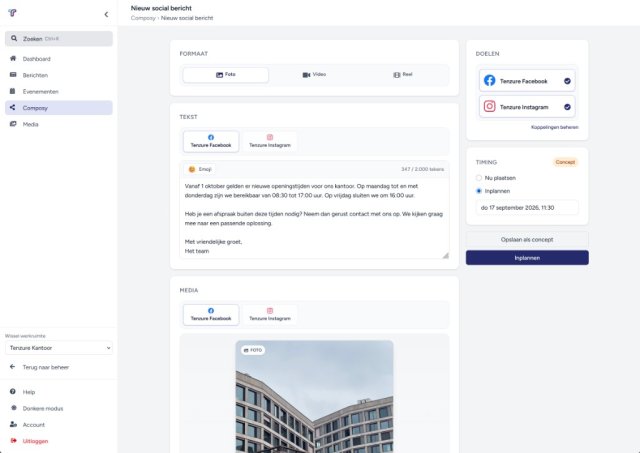Click into the message text area
The width and height of the screenshot is (640, 453).
tap(314, 218)
